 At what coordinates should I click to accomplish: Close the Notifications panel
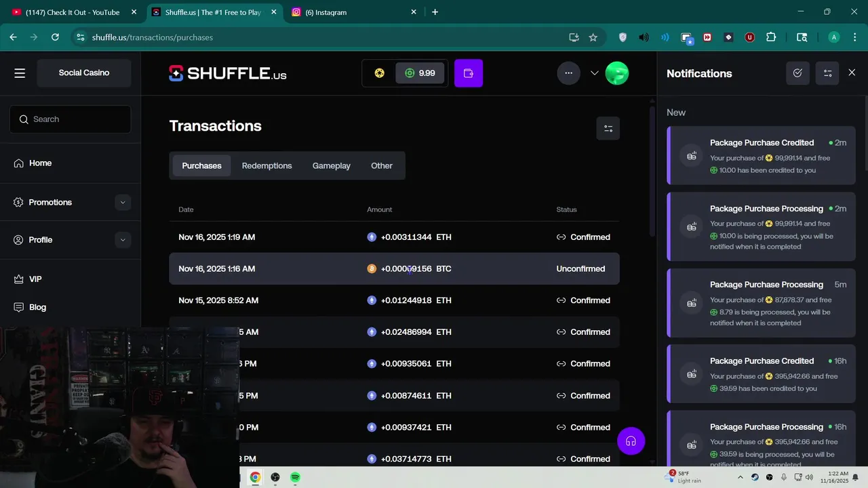(852, 73)
